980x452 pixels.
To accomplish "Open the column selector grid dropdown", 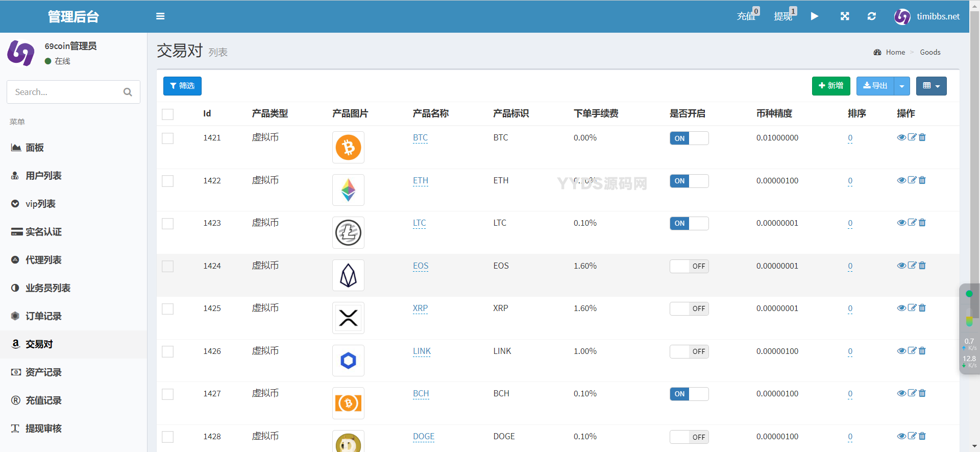I will pyautogui.click(x=931, y=86).
